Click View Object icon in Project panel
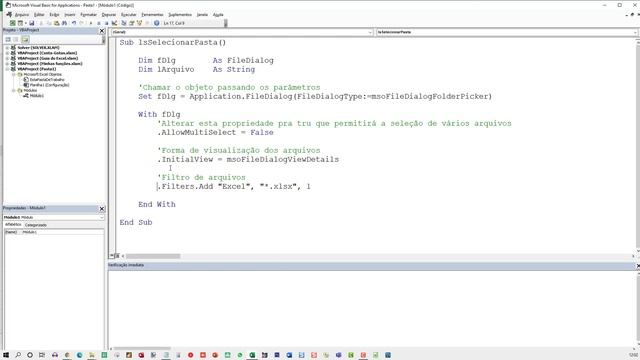 click(x=16, y=40)
